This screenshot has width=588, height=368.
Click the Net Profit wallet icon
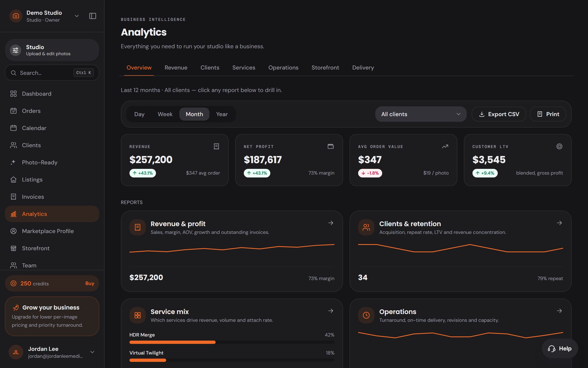331,146
